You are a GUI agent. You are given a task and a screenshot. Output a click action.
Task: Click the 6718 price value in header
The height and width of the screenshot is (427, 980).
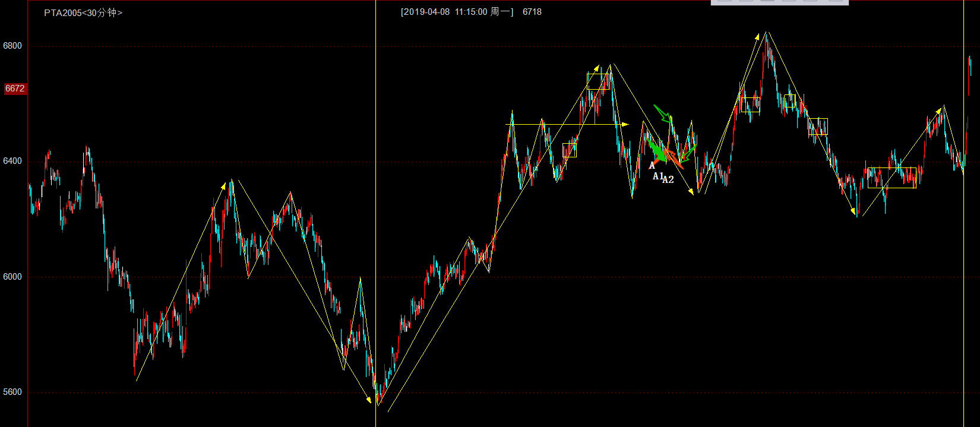pyautogui.click(x=532, y=12)
